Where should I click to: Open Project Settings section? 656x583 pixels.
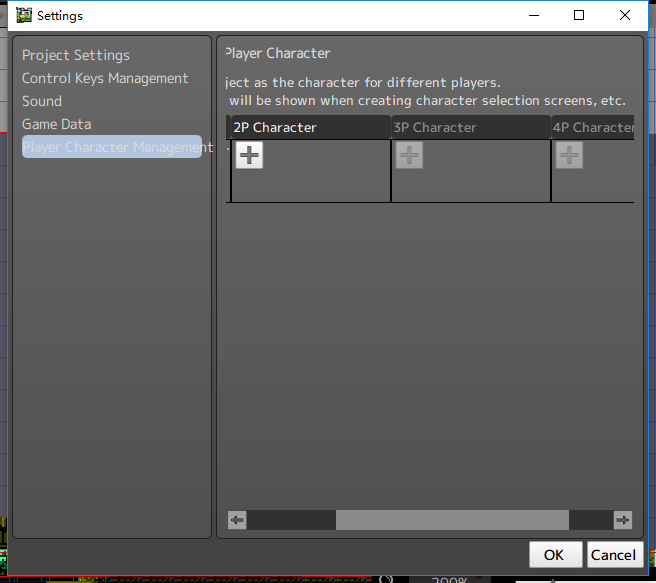point(76,55)
